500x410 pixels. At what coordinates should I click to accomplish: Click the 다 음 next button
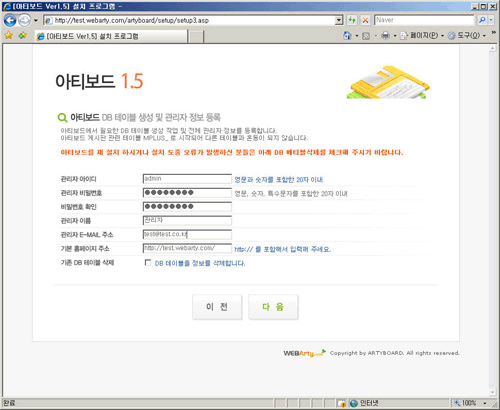coord(273,307)
